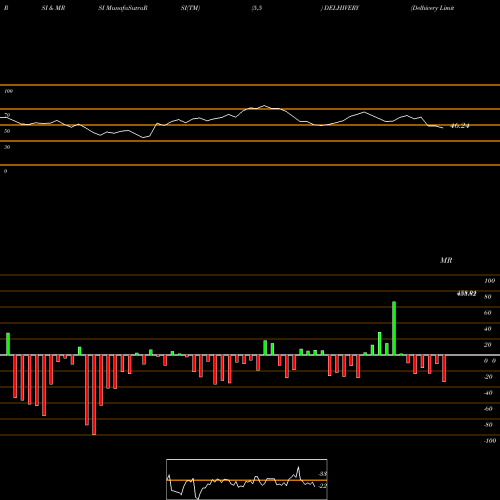Open the mini overview chart thumbnail
500x500 pixels.
[x=247, y=479]
